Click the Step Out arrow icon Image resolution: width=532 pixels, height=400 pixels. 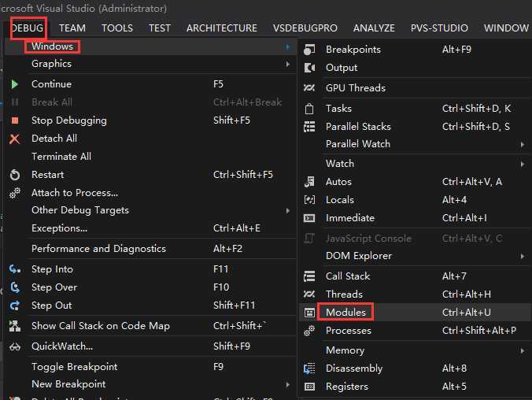(x=15, y=306)
